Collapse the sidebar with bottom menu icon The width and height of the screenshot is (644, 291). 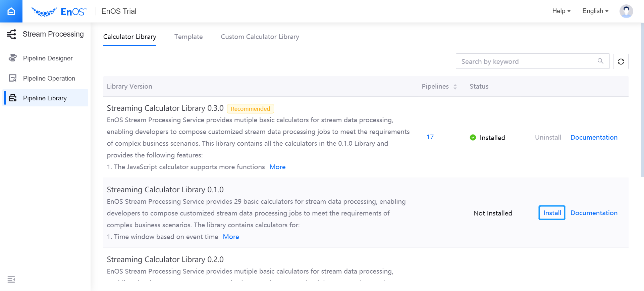pos(11,279)
